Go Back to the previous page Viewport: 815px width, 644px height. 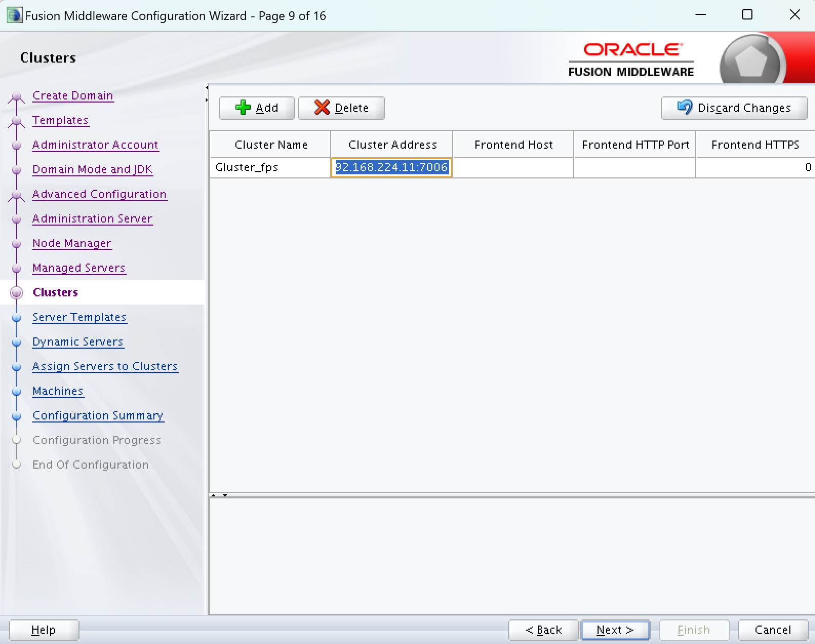(x=544, y=630)
